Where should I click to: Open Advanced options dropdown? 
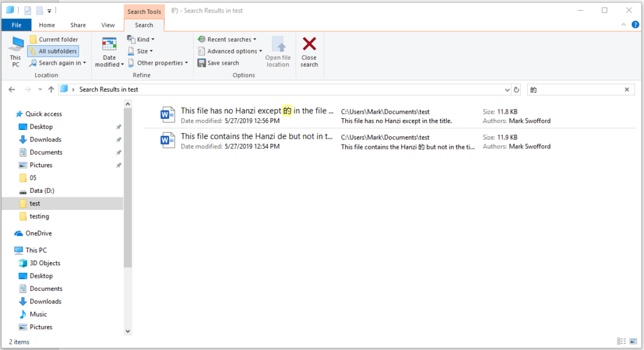230,52
